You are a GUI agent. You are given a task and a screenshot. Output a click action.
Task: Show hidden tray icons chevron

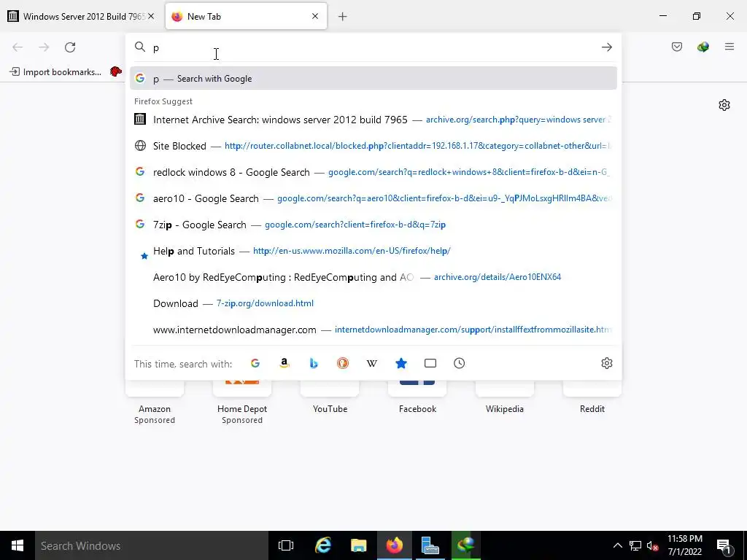coord(617,545)
